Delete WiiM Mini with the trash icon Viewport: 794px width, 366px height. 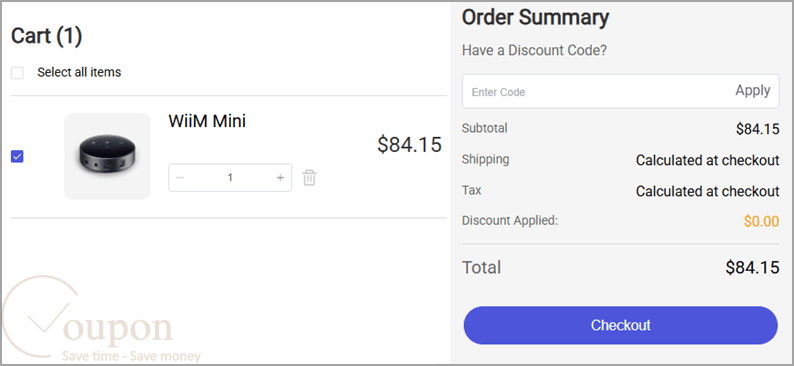pyautogui.click(x=309, y=178)
